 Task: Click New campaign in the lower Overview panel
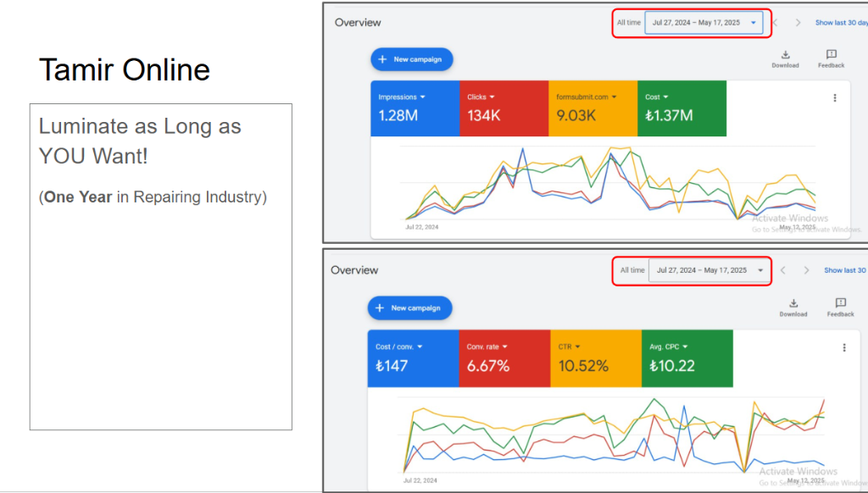pos(409,308)
